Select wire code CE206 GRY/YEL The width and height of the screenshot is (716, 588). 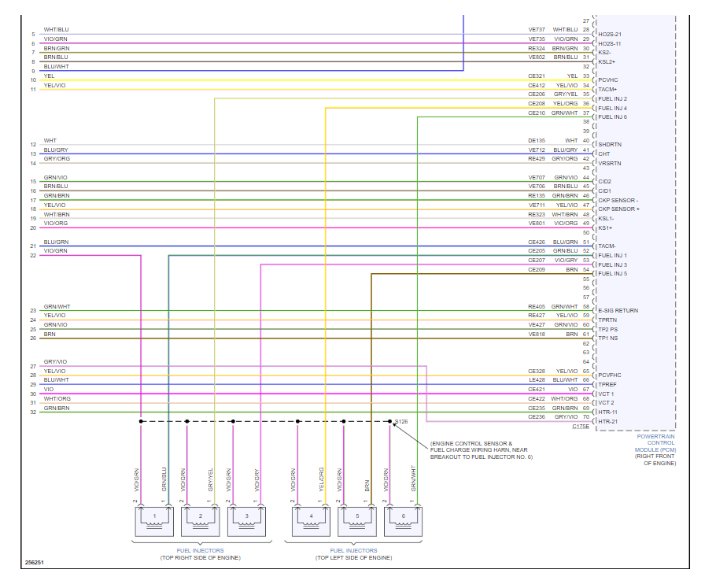pyautogui.click(x=552, y=94)
